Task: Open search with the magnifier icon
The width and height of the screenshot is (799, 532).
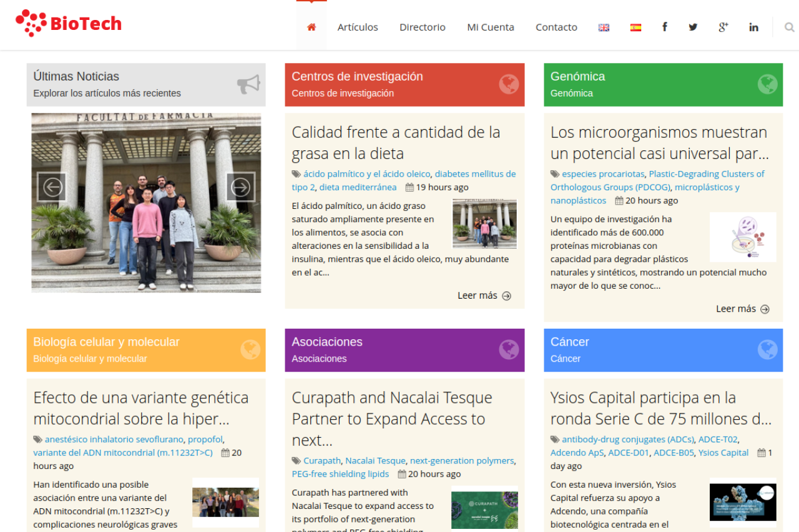Action: point(789,27)
